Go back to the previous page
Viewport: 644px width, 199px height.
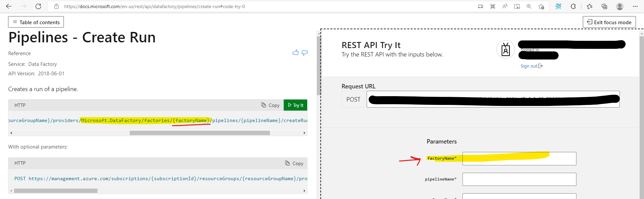click(9, 6)
